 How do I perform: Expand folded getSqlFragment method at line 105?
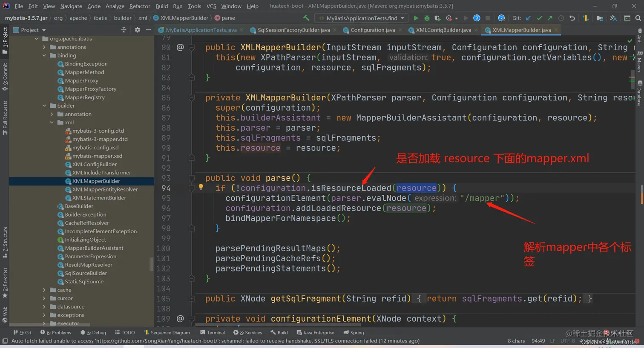tap(192, 299)
